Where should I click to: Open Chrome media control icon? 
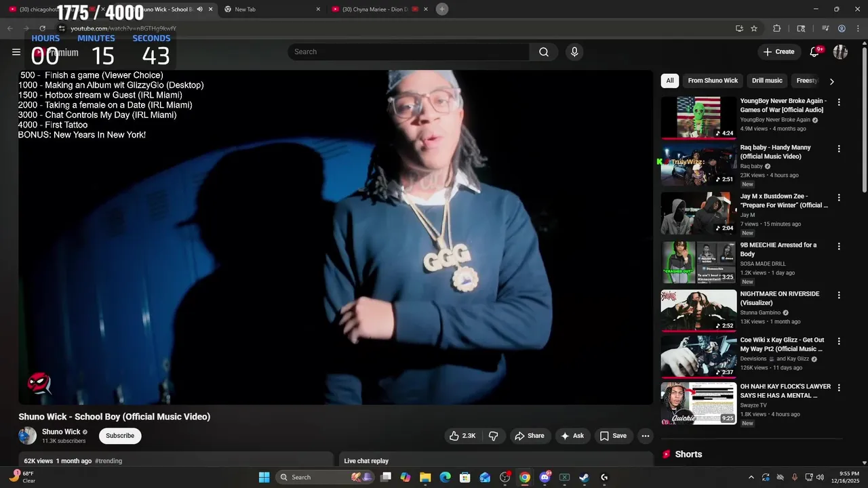[825, 28]
